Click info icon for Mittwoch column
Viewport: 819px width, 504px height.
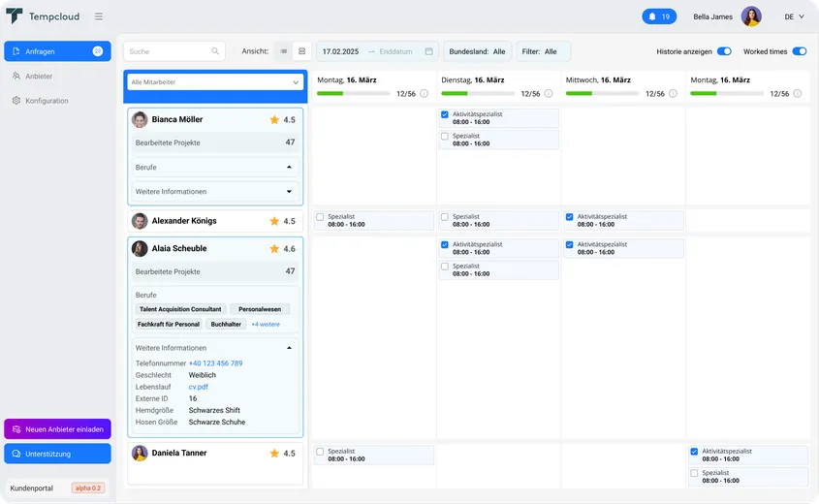coord(674,93)
